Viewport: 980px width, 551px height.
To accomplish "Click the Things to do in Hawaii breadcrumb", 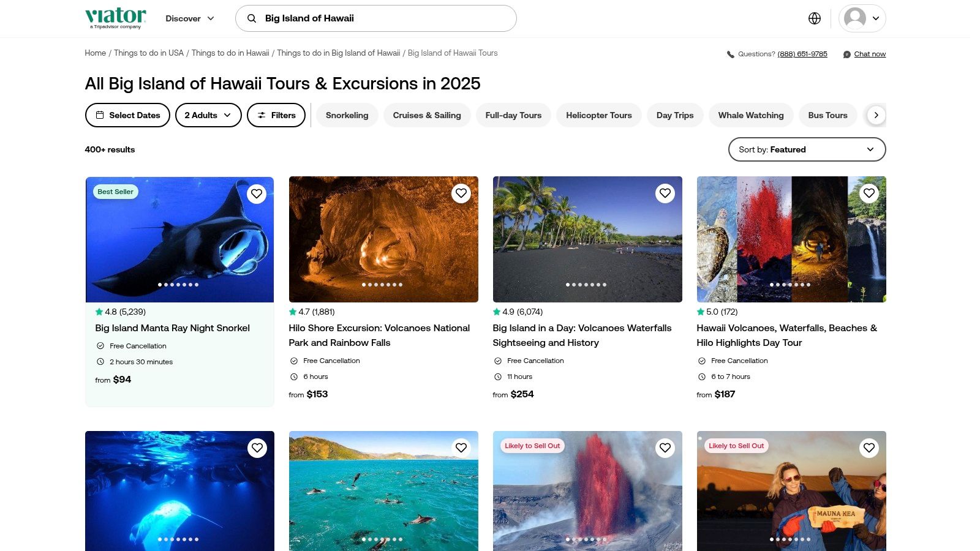I will click(x=230, y=53).
